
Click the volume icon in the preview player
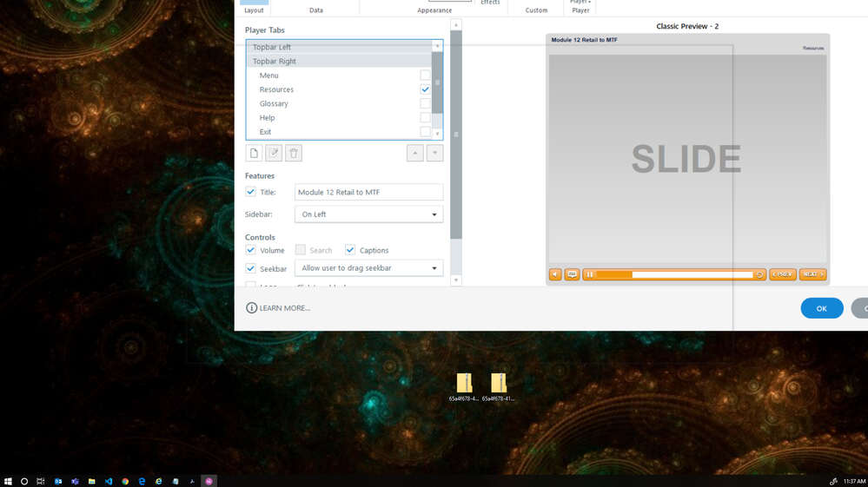tap(555, 274)
